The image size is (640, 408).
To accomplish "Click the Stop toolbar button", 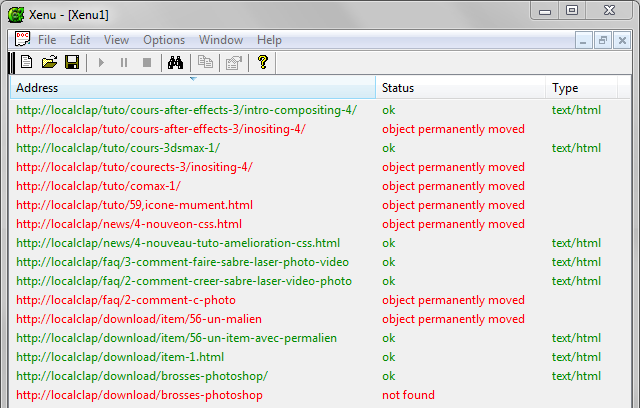I will pyautogui.click(x=147, y=62).
